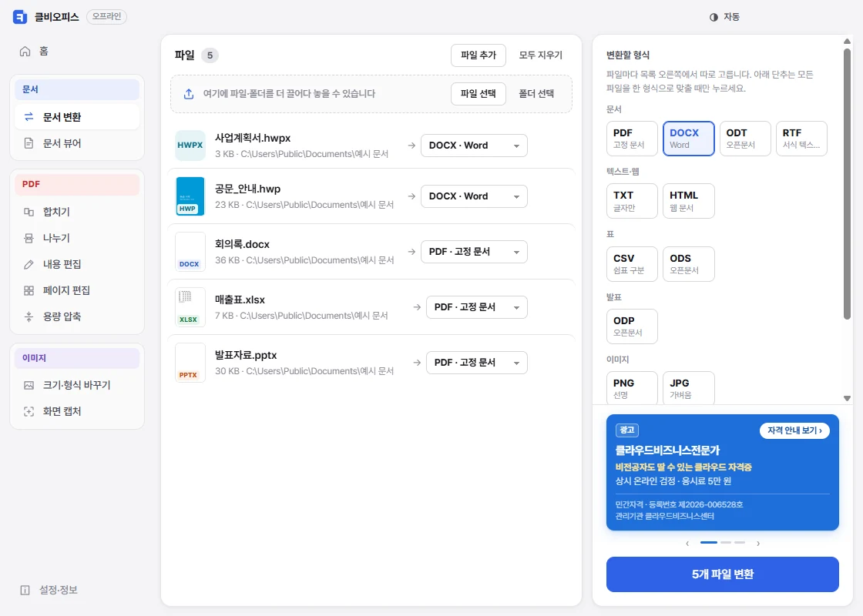Open format dropdown for 공문_안내.hwp
This screenshot has height=616, width=863.
tap(474, 196)
